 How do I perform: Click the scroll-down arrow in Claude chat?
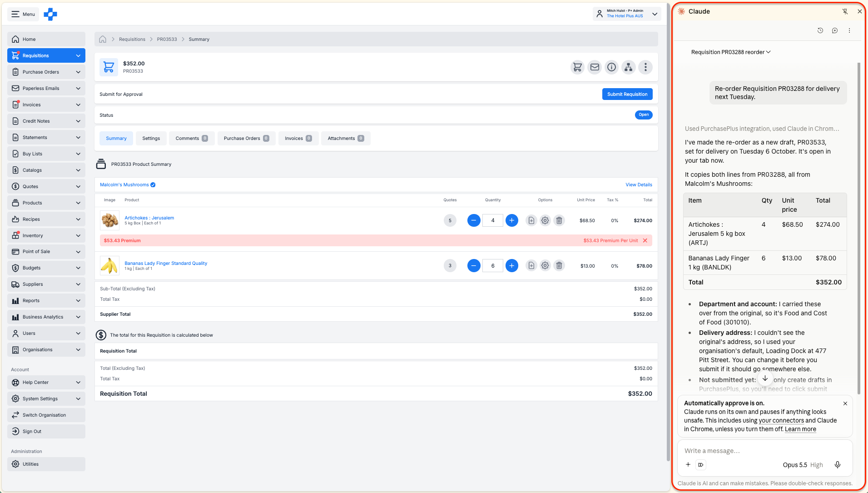765,378
